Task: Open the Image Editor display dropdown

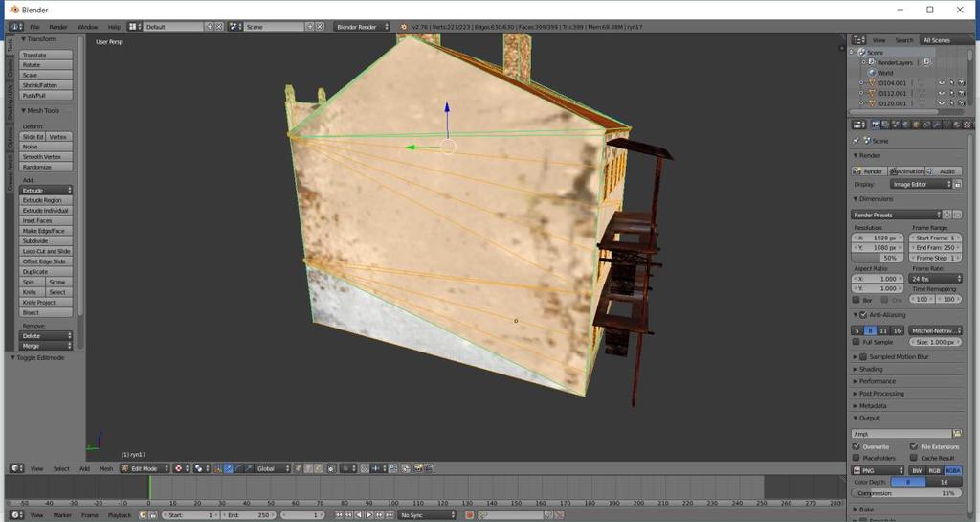Action: coord(922,185)
